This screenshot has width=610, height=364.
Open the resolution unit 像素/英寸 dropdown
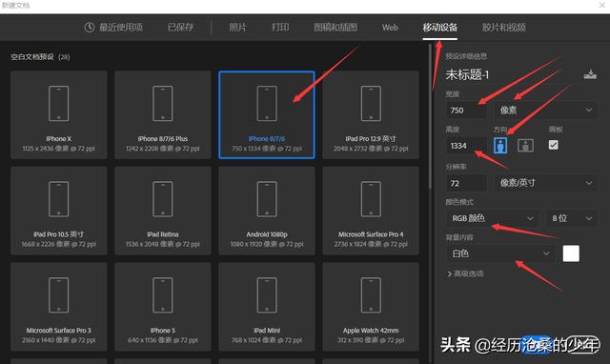click(x=545, y=183)
